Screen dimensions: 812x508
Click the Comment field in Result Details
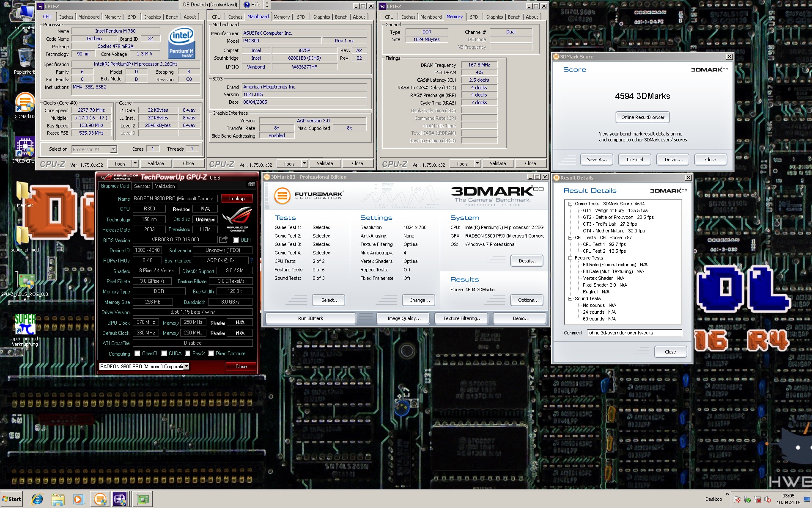click(634, 333)
